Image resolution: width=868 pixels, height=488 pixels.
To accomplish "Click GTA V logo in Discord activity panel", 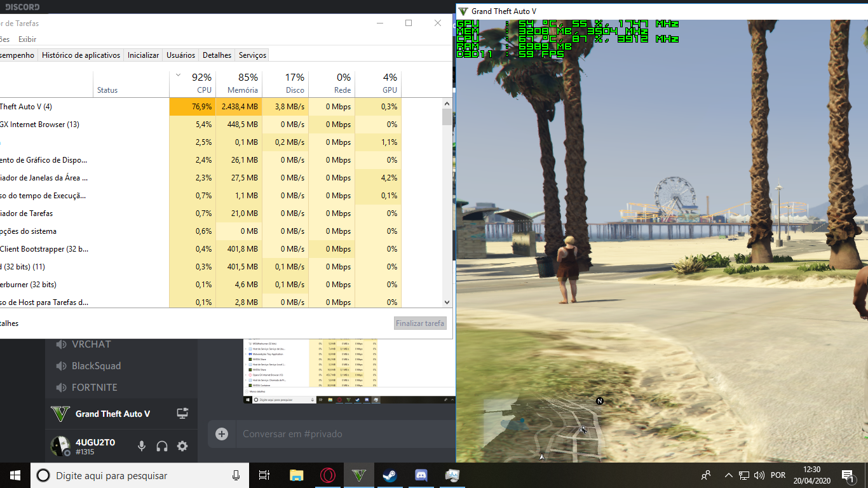I will pos(60,414).
